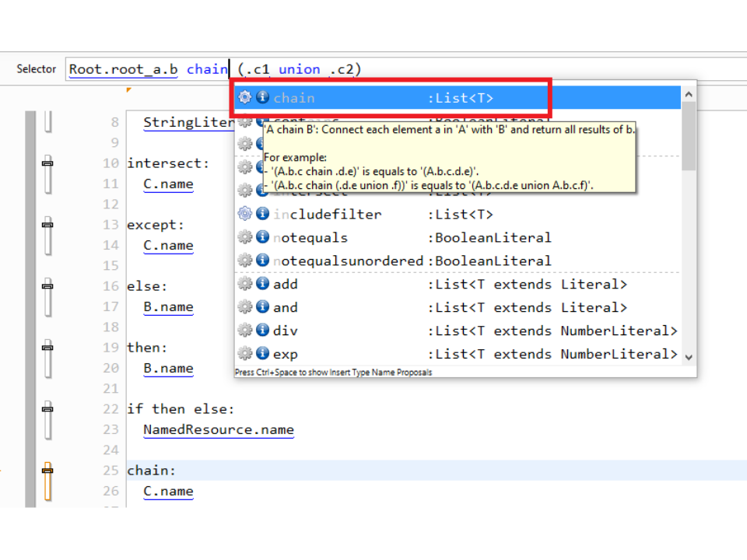Click the info icon beside includefilter
The width and height of the screenshot is (747, 560).
click(x=262, y=214)
